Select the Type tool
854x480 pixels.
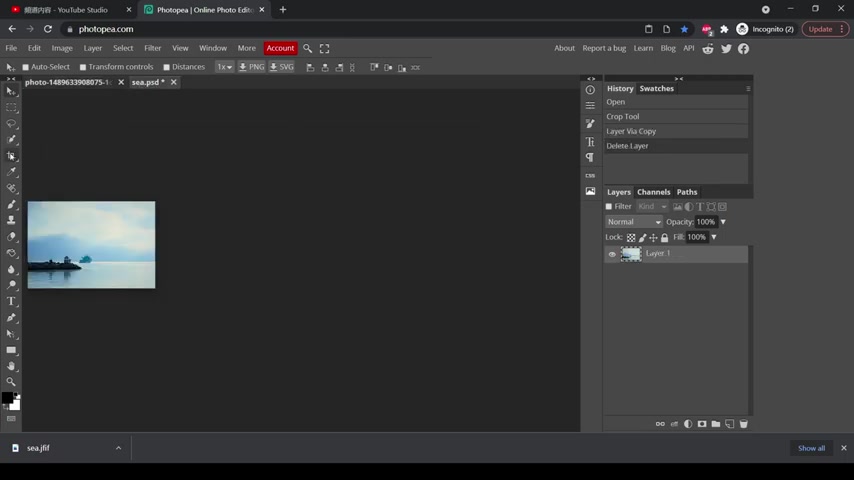pyautogui.click(x=11, y=301)
